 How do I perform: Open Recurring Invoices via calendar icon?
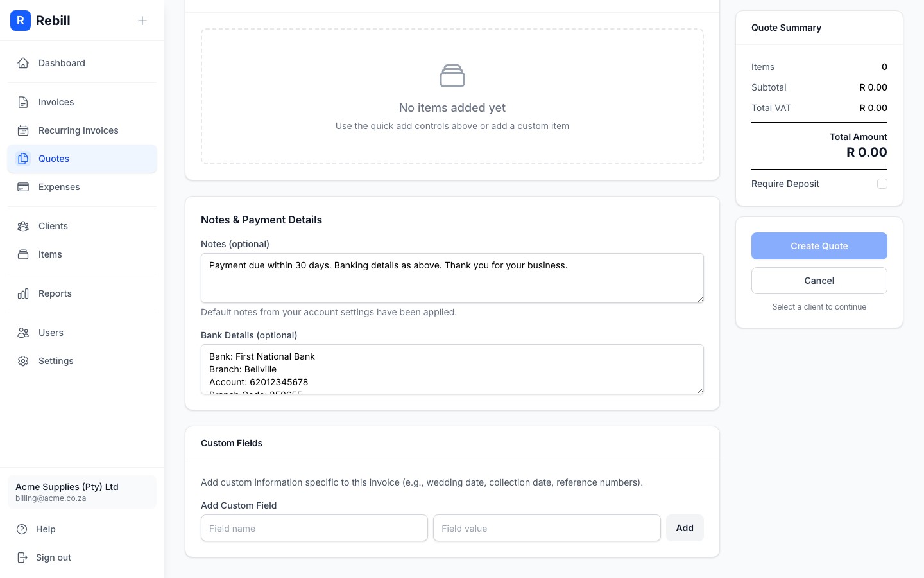click(x=23, y=130)
